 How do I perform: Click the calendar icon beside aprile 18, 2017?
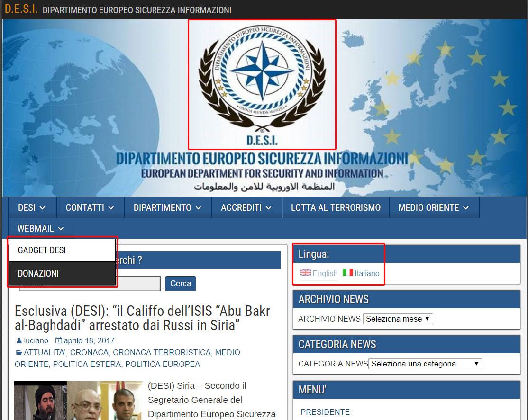point(59,340)
